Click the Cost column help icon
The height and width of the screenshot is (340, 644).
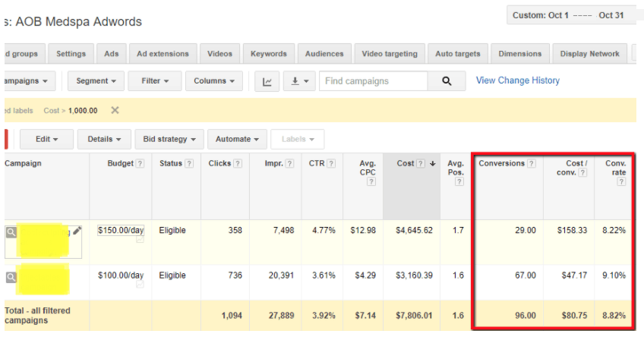[x=421, y=163]
